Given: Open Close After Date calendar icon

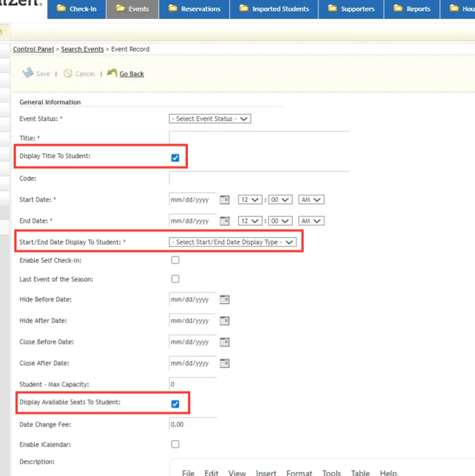Looking at the screenshot, I should coord(225,363).
